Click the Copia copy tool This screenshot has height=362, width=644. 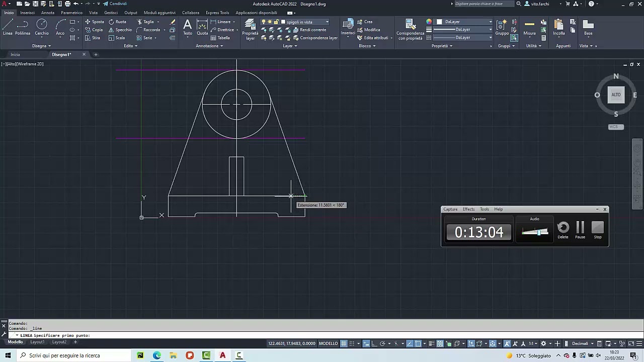94,30
